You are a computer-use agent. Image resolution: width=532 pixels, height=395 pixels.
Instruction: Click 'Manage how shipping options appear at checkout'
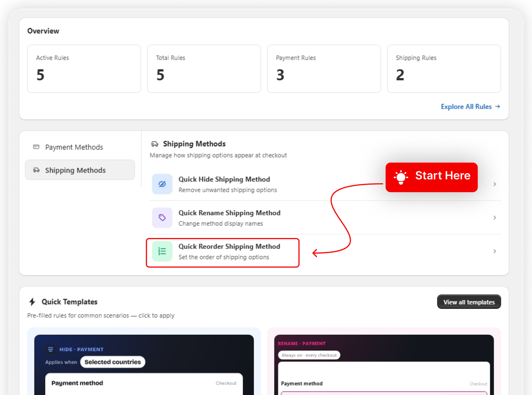pos(218,155)
